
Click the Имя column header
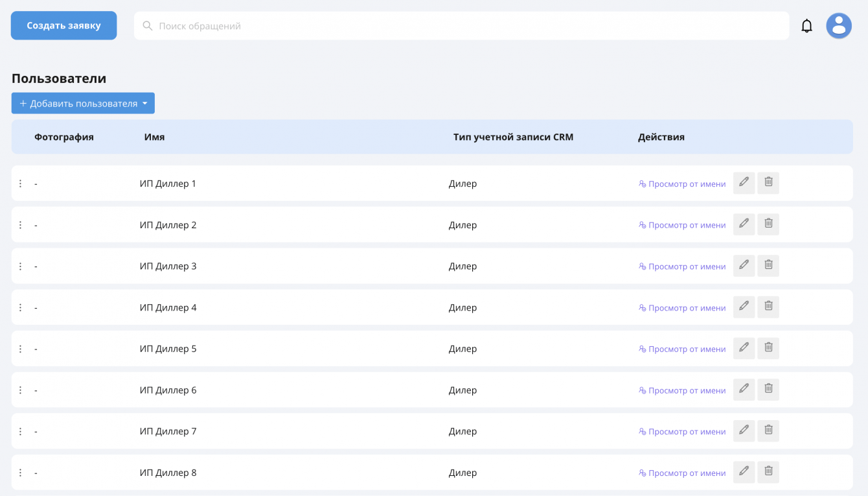tap(154, 137)
